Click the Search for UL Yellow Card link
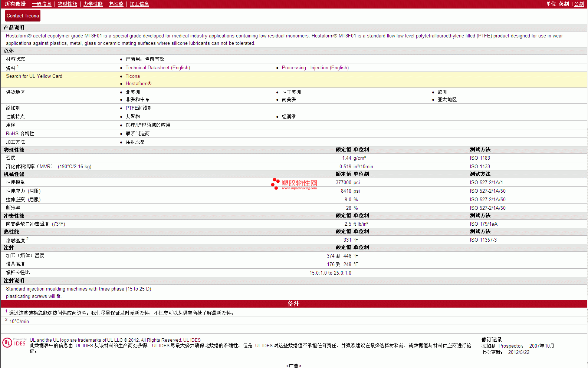The image size is (588, 368). (34, 76)
